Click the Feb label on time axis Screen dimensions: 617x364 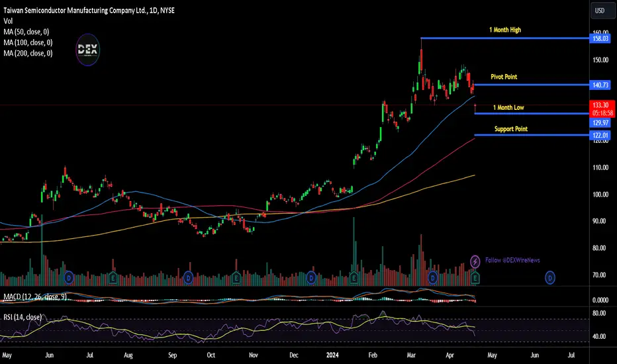pos(373,355)
